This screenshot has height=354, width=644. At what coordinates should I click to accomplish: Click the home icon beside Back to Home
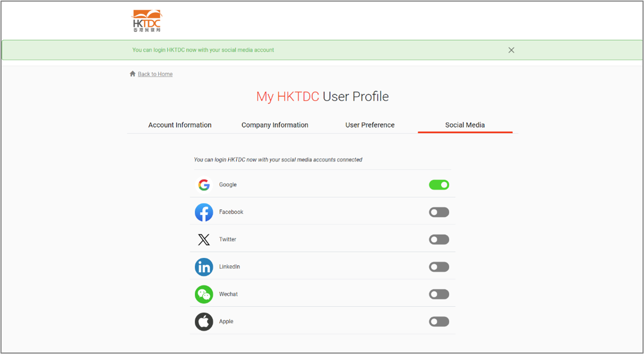click(x=133, y=74)
